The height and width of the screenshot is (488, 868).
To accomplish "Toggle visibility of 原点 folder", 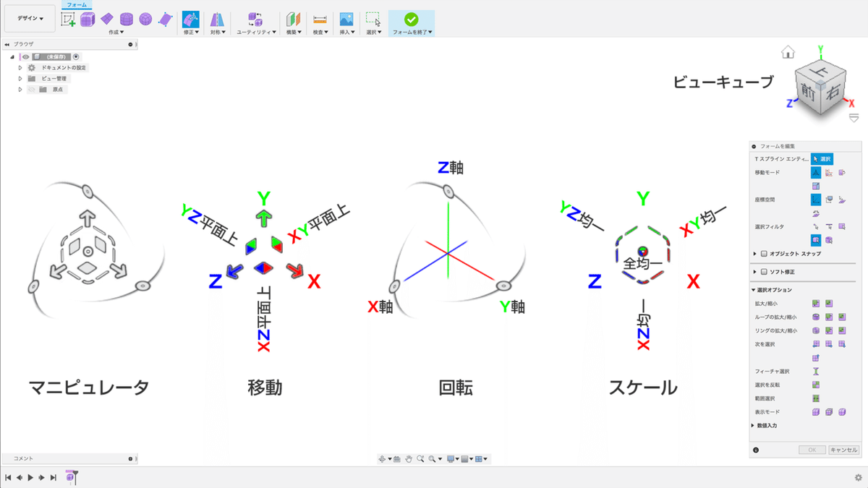I will click(31, 90).
